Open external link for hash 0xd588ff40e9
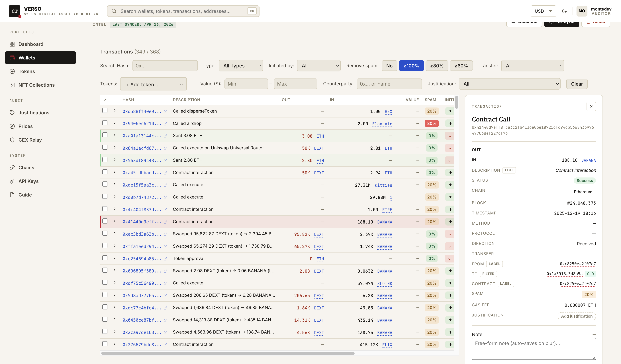621x364 pixels. pyautogui.click(x=165, y=111)
